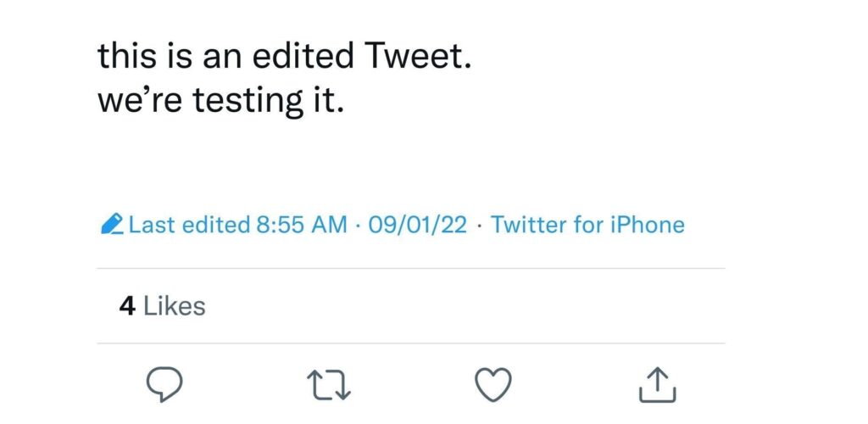Open edit history via 'Last edited' label
The image size is (868, 424).
190,225
